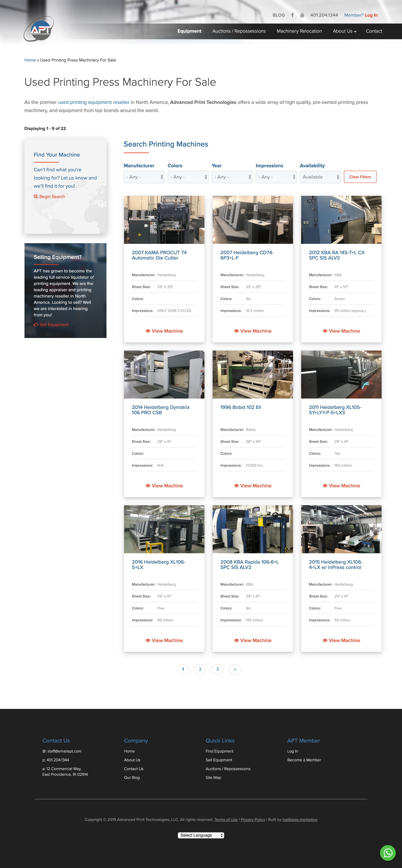Go to pagination page 2

[200, 669]
